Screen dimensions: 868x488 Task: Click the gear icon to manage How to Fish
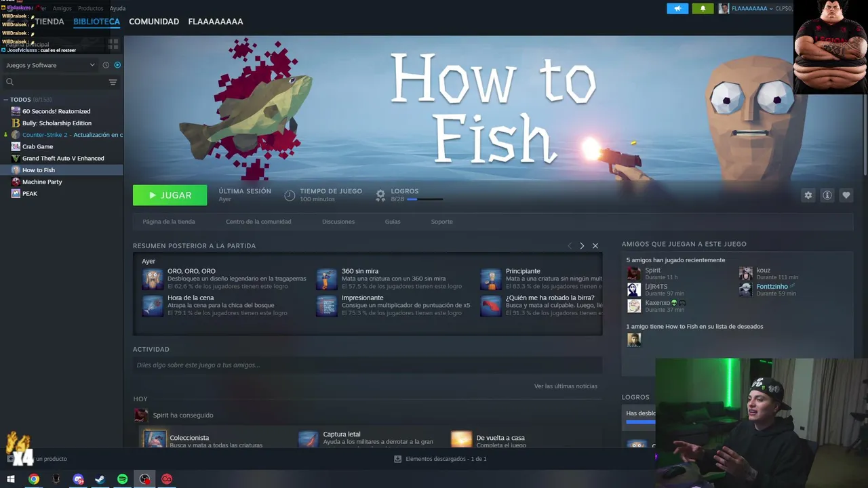808,195
